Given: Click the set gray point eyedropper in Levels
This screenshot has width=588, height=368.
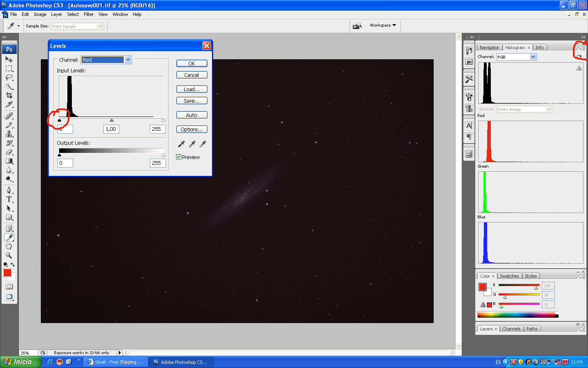Looking at the screenshot, I should tap(192, 144).
